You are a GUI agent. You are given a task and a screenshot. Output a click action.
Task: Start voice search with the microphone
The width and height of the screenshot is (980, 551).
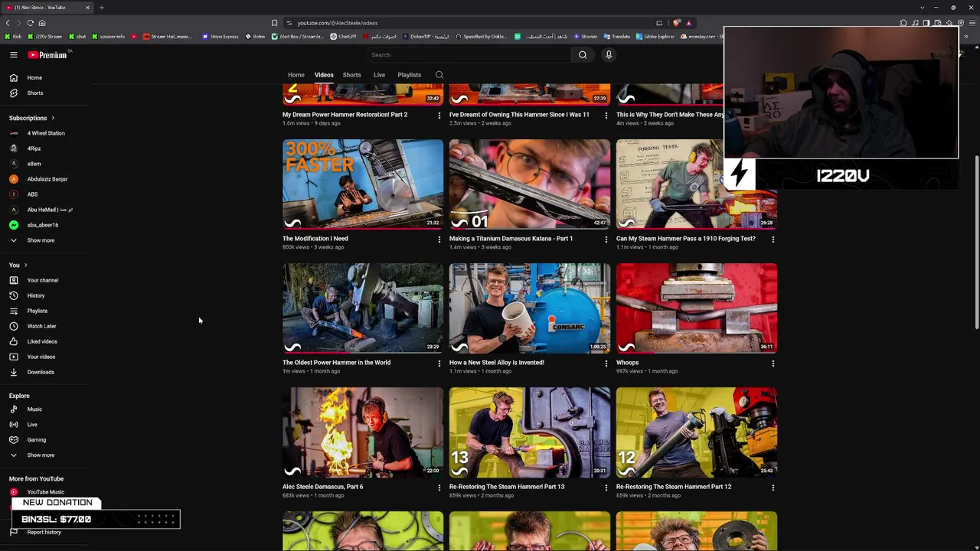[609, 55]
